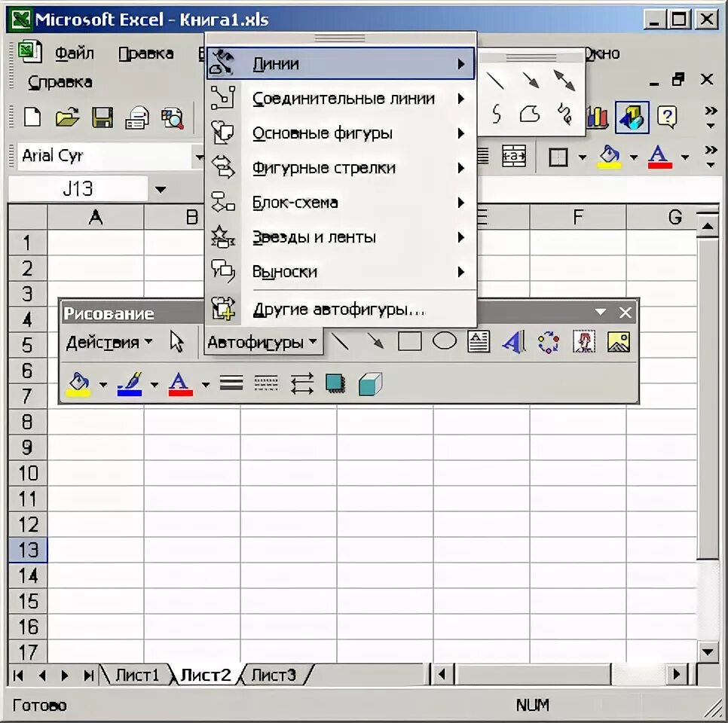Pick the Double Arrow shape in Линии flyout
Viewport: 728px width, 723px height.
[x=564, y=81]
